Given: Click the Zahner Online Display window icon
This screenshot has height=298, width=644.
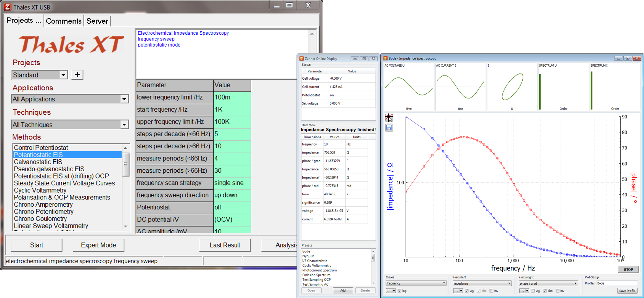Looking at the screenshot, I should (x=301, y=59).
